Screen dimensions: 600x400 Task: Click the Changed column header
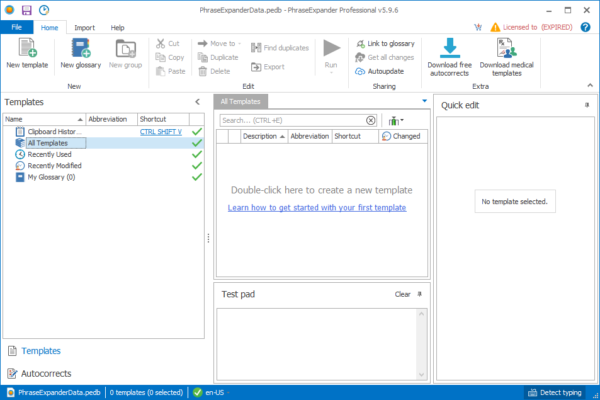pyautogui.click(x=403, y=136)
